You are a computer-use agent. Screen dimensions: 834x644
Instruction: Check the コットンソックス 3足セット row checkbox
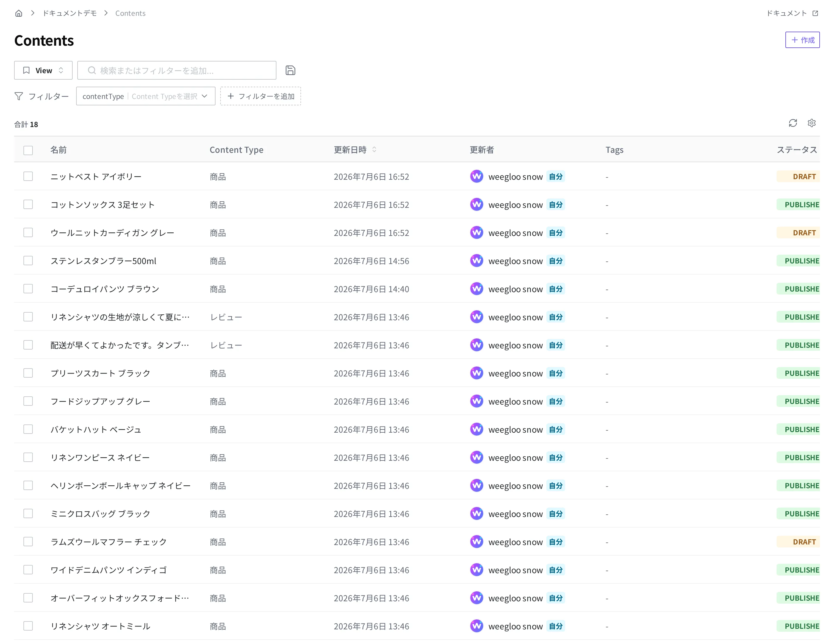[28, 205]
